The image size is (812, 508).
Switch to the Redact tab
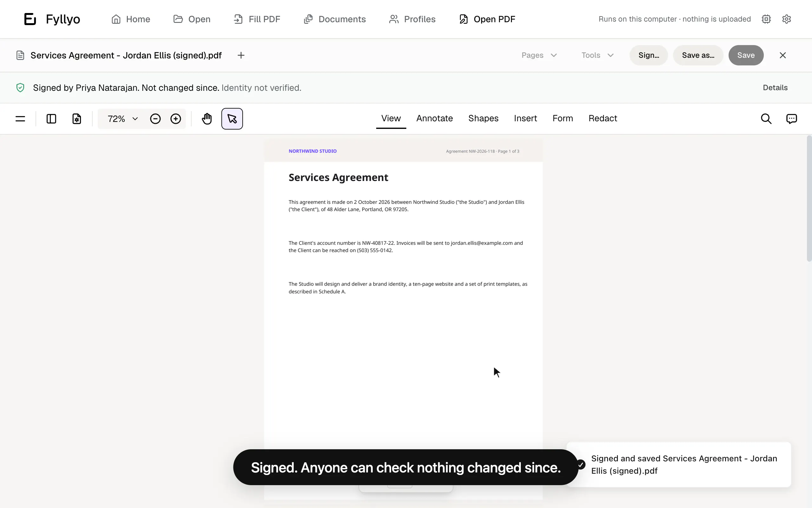point(603,118)
